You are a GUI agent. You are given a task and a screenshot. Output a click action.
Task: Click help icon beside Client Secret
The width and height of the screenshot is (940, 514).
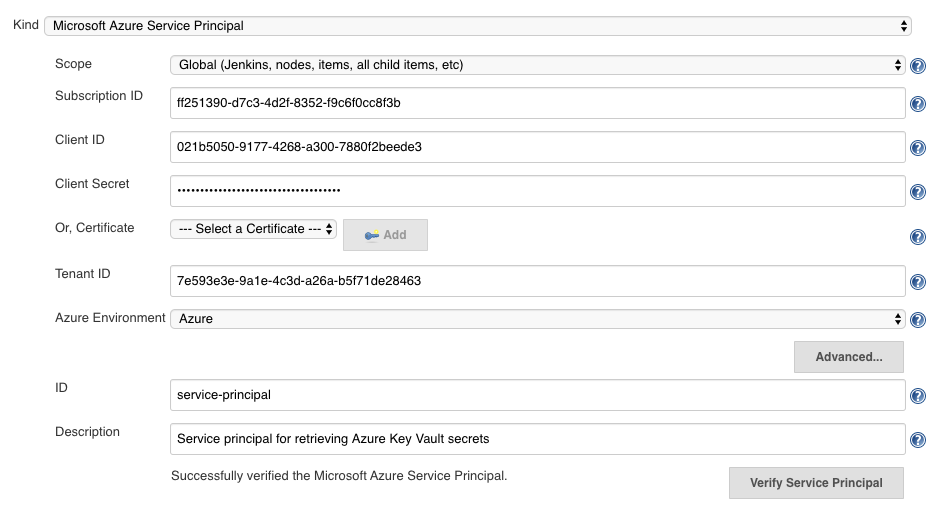[x=917, y=192]
